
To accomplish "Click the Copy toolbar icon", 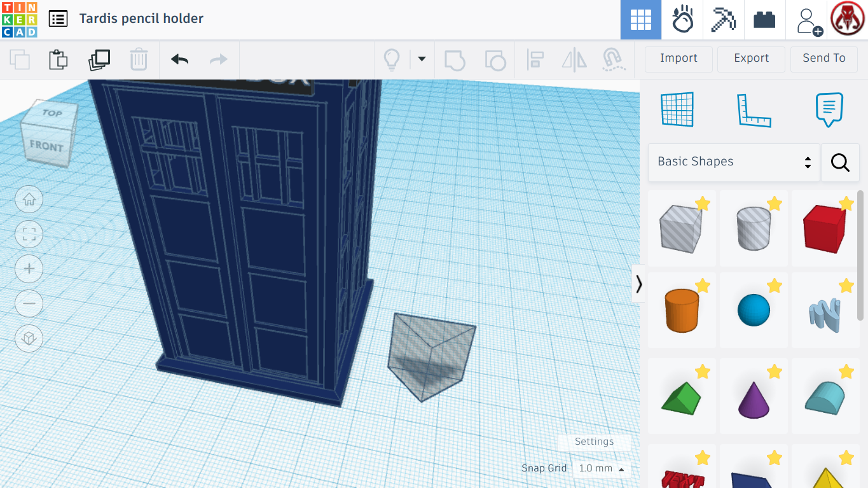I will pos(20,60).
